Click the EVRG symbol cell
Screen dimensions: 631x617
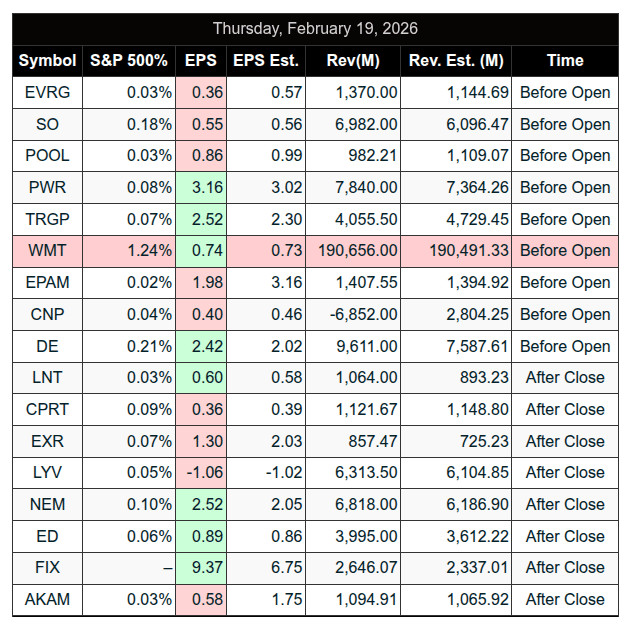[x=47, y=92]
